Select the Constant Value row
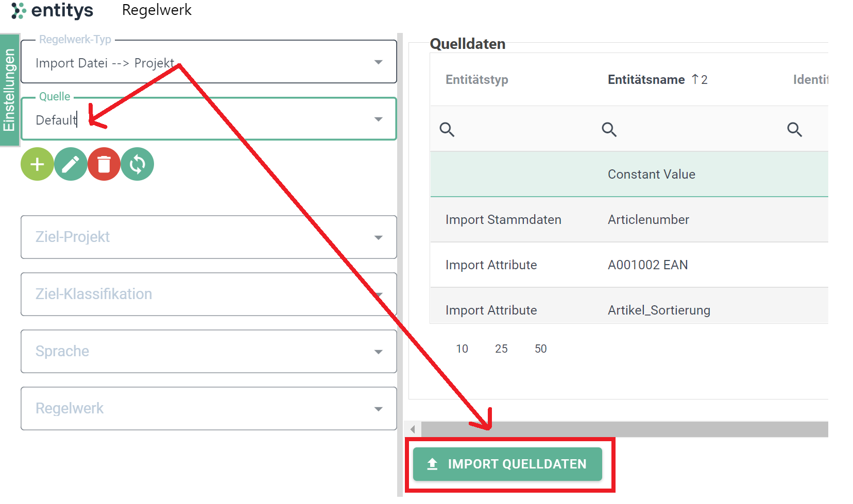The image size is (853, 504). point(629,174)
